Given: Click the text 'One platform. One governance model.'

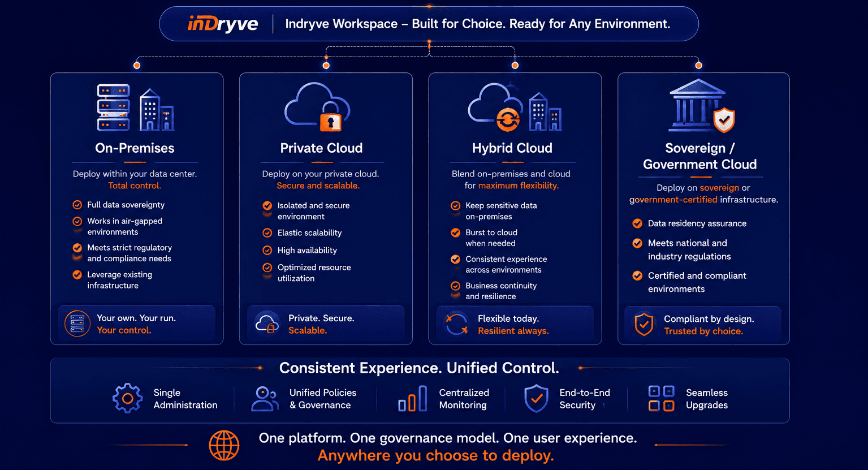Looking at the screenshot, I should pyautogui.click(x=379, y=438).
